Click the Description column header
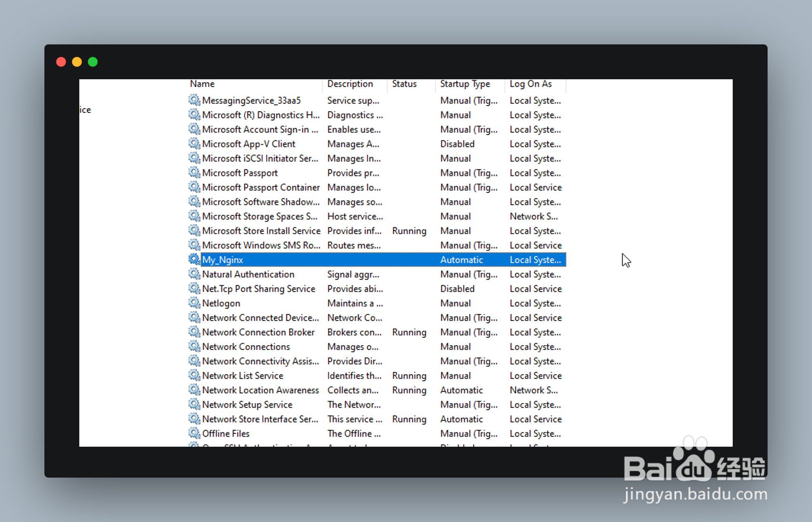This screenshot has width=812, height=522. coord(350,84)
